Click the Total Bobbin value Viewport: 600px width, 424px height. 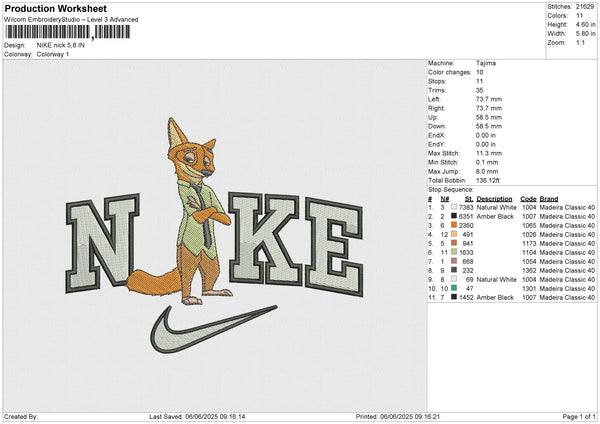click(x=488, y=180)
